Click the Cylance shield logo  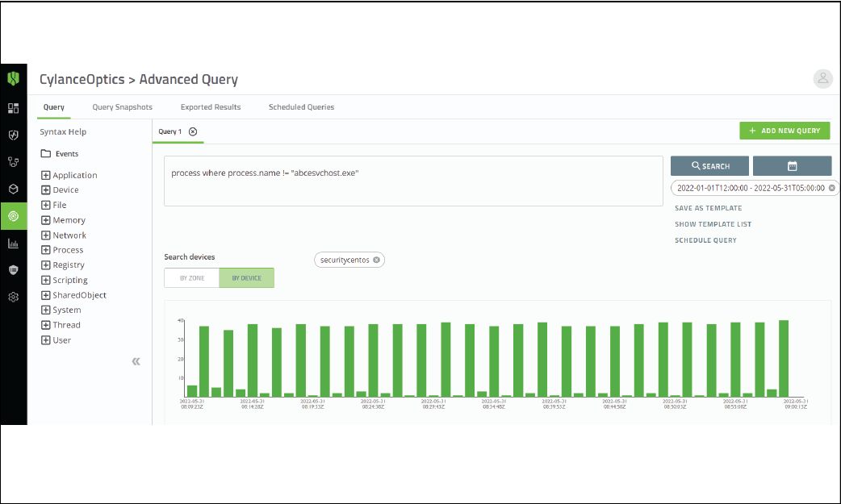tap(14, 79)
